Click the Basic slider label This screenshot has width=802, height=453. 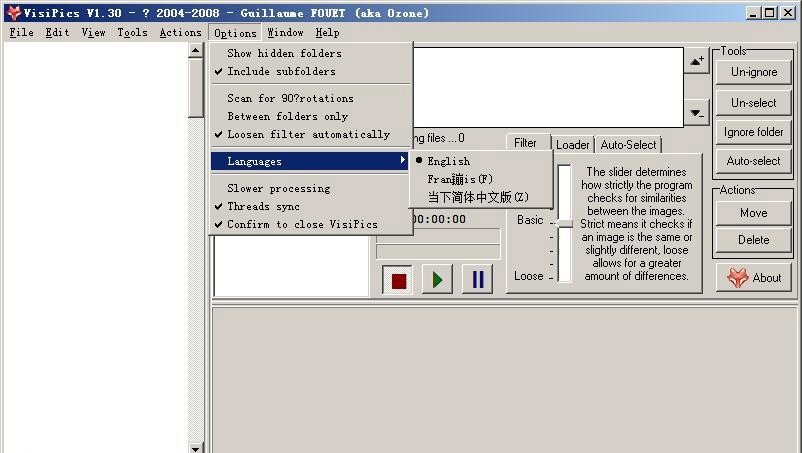tap(530, 220)
